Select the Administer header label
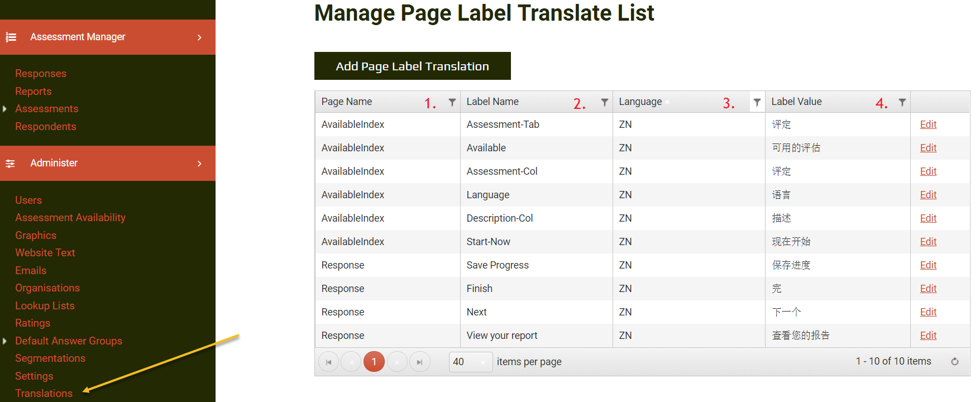Image resolution: width=980 pixels, height=402 pixels. point(54,163)
